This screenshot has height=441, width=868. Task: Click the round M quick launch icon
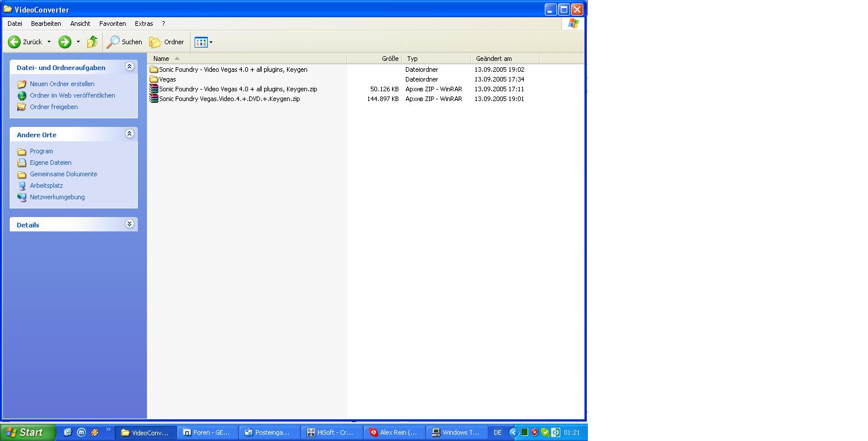coord(82,432)
